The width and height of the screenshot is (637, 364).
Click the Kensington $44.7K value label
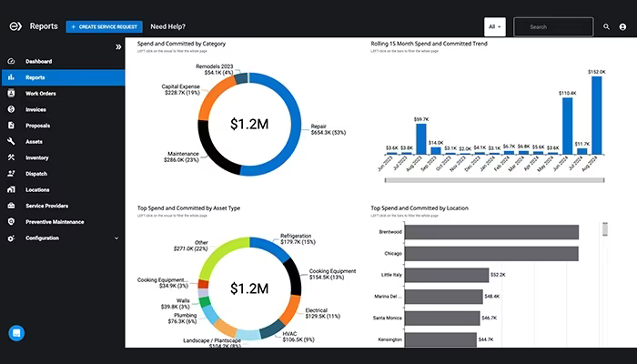486,339
